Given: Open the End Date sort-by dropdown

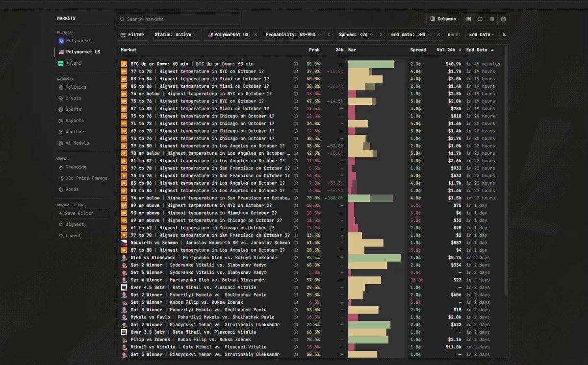Looking at the screenshot, I should point(482,34).
